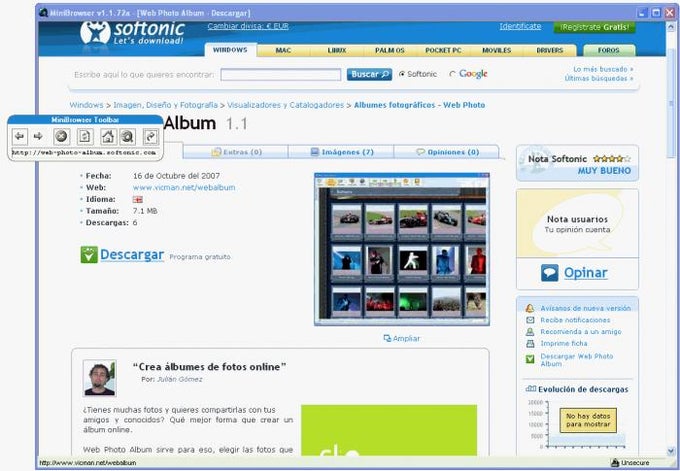Click the person icon beside Recomienda a un amigo
Image resolution: width=680 pixels, height=471 pixels.
[530, 332]
